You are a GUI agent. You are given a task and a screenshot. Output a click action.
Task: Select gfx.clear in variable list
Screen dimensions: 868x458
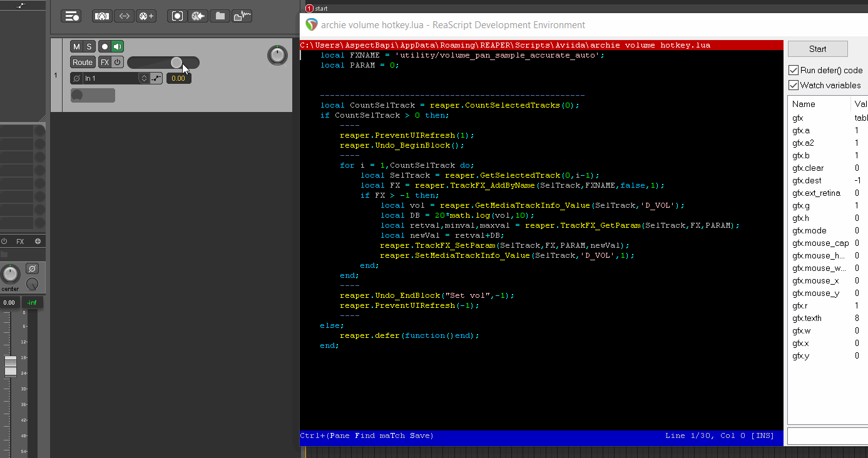point(808,168)
